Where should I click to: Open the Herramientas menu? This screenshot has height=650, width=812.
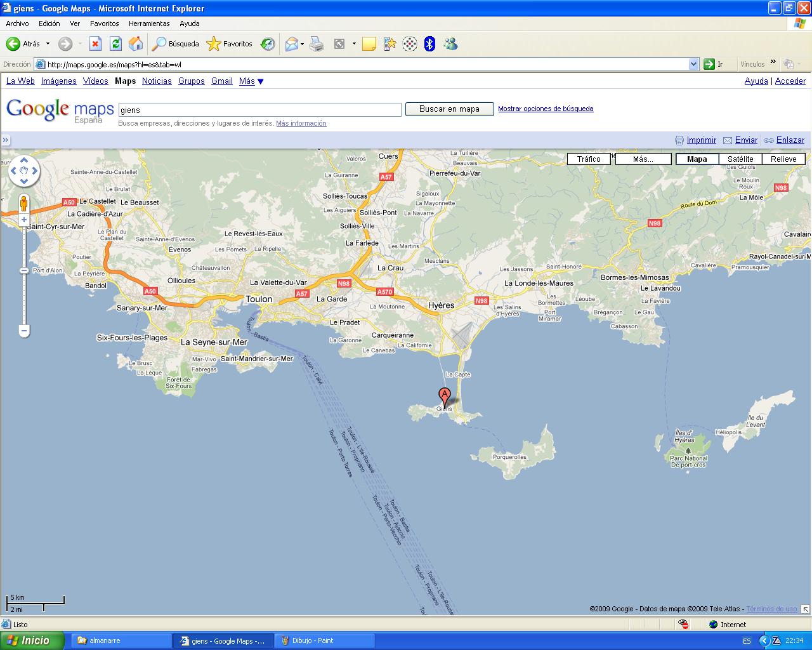(x=149, y=23)
